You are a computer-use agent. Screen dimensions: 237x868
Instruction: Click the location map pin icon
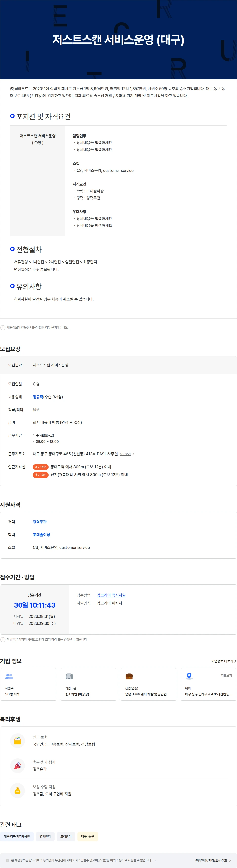189,676
